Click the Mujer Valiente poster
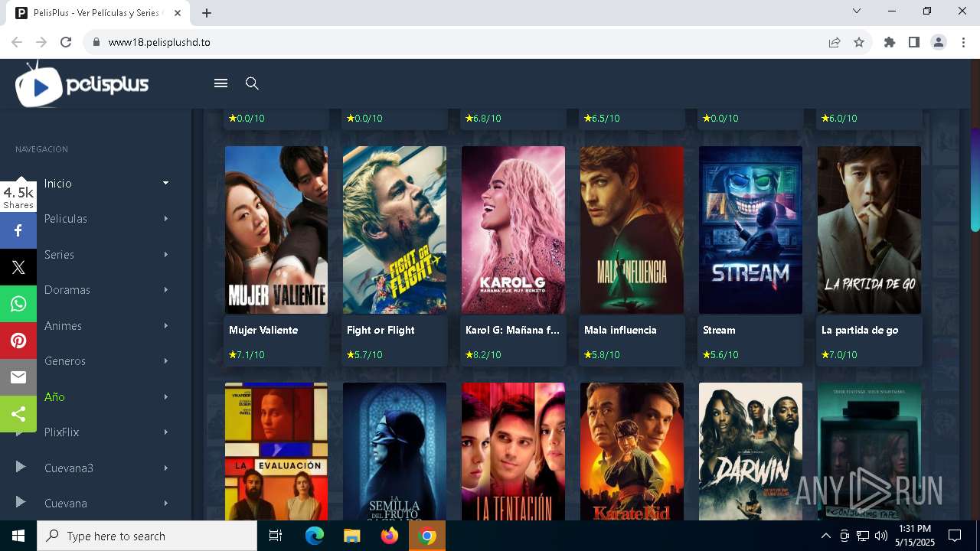The width and height of the screenshot is (980, 551). point(276,230)
